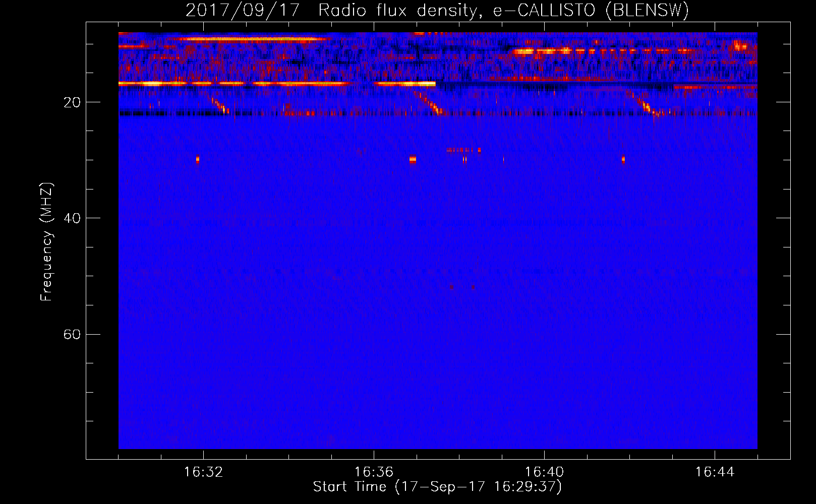Click the 16:40 time tick label
Screen dimensions: 816x504
[x=544, y=472]
